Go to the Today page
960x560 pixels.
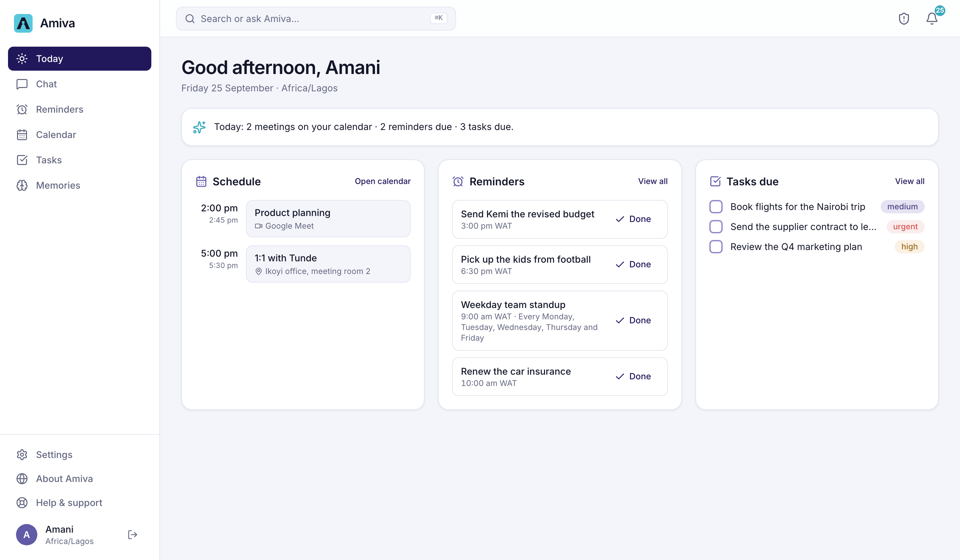(80, 59)
